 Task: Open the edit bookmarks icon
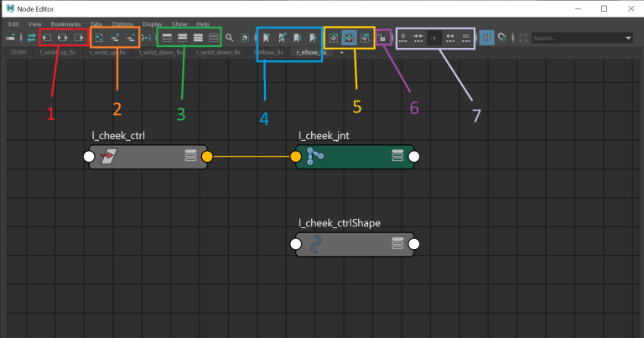coord(282,38)
